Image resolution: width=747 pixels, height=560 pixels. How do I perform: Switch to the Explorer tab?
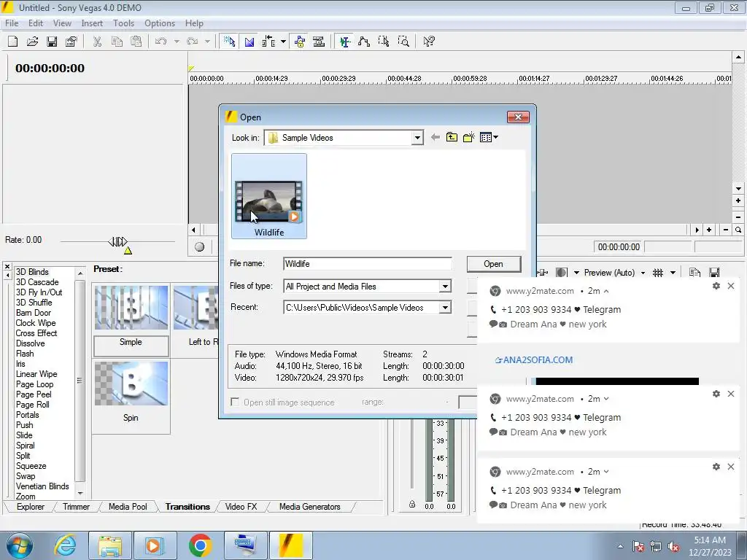(31, 507)
